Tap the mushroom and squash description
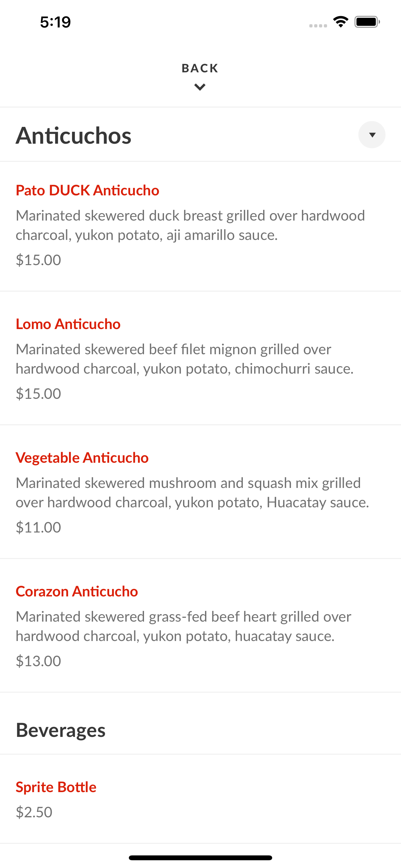Screen dimensions: 401x868 (192, 493)
